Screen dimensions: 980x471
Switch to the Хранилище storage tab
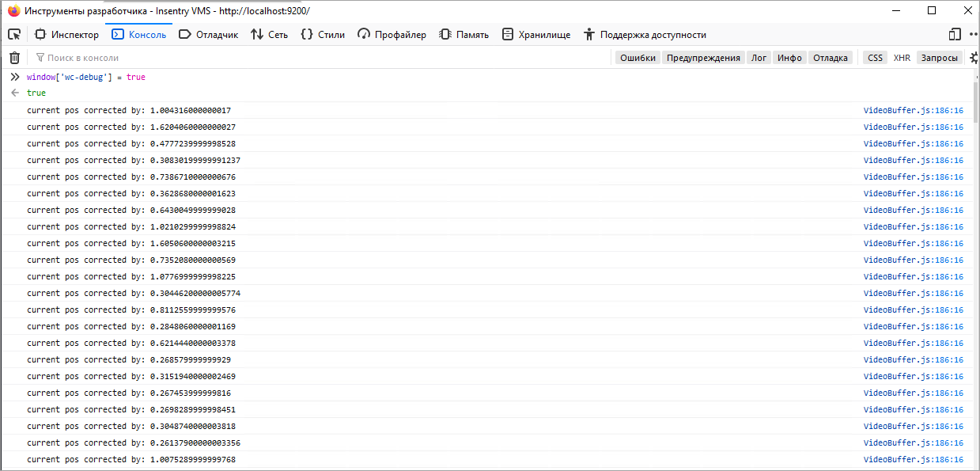[536, 34]
